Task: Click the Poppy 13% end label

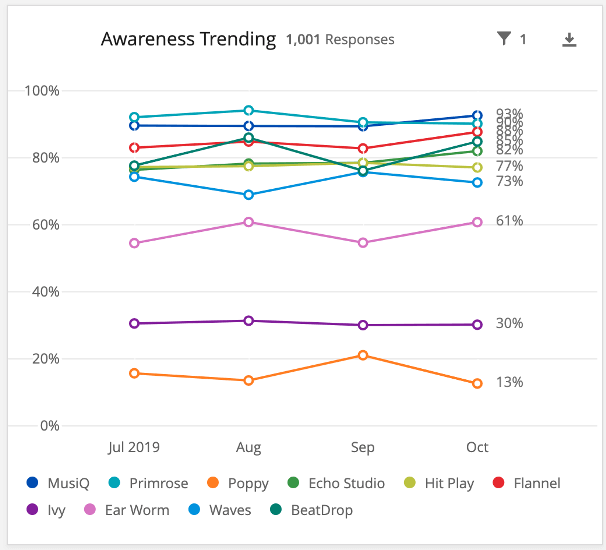Action: (x=509, y=382)
